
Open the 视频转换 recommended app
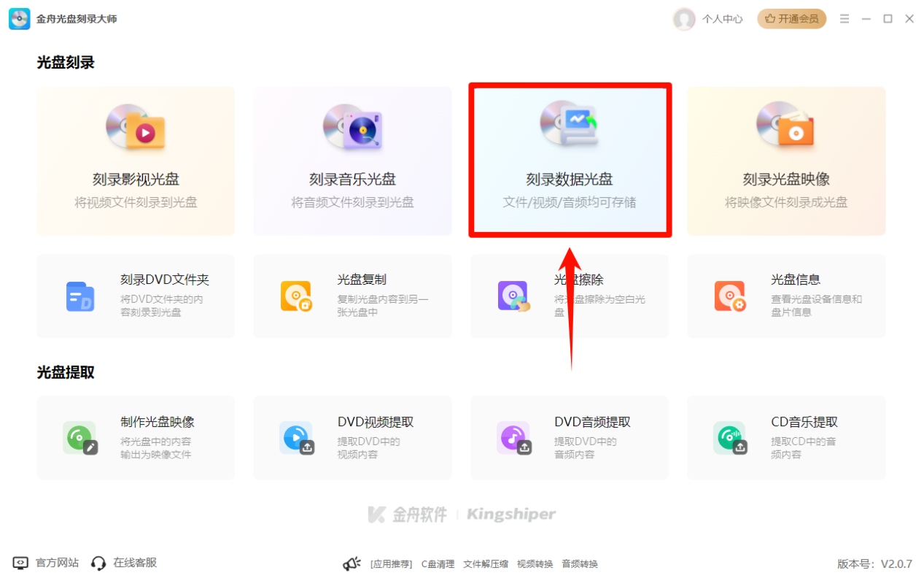[535, 564]
